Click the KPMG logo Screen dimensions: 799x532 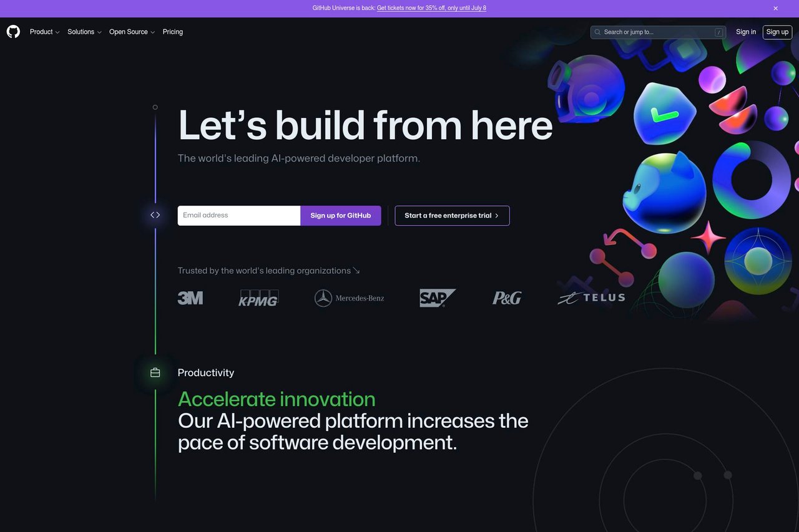tap(258, 298)
